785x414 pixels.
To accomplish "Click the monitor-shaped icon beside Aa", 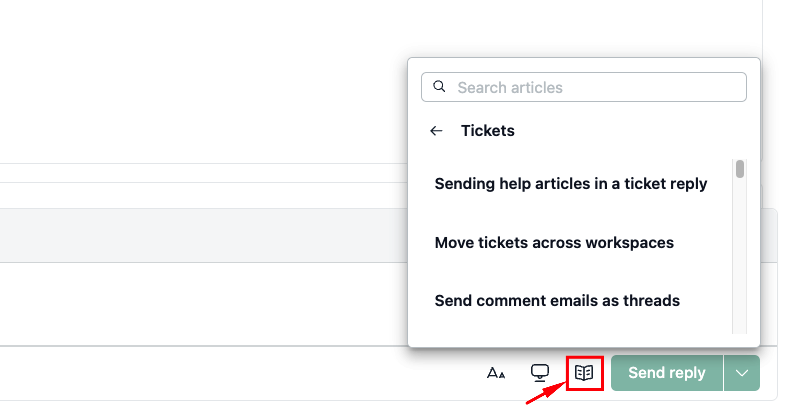I will coord(540,373).
